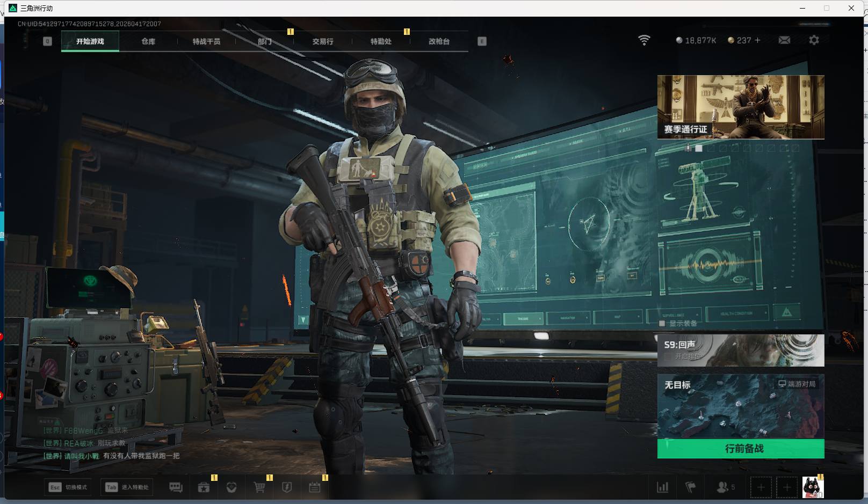Open the flags icon
This screenshot has width=868, height=504.
(691, 487)
